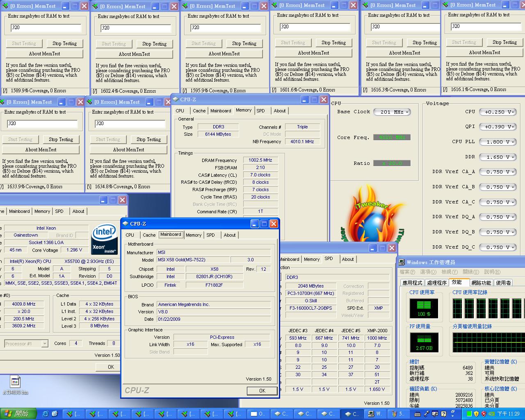The image size is (525, 420).
Task: Click the NVIDIA tray icon
Action: pyautogui.click(x=491, y=414)
